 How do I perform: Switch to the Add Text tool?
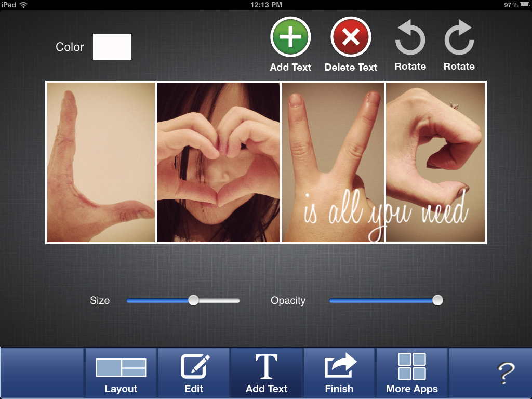pyautogui.click(x=266, y=373)
